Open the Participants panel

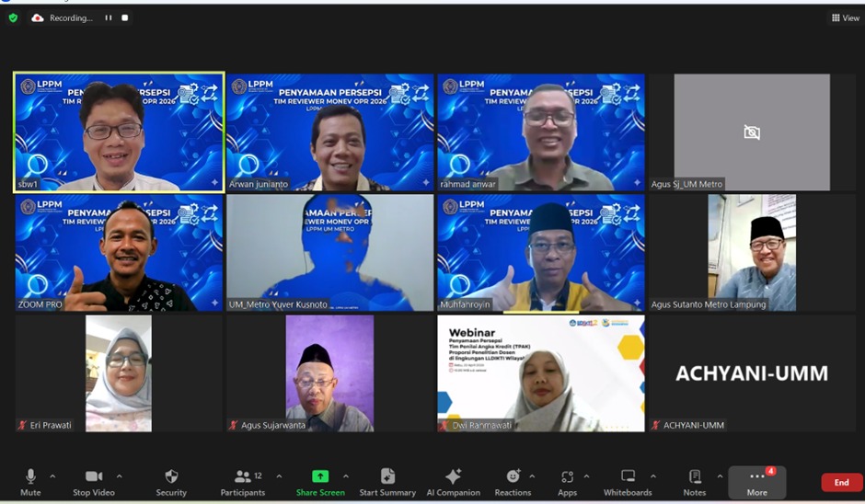pyautogui.click(x=243, y=476)
